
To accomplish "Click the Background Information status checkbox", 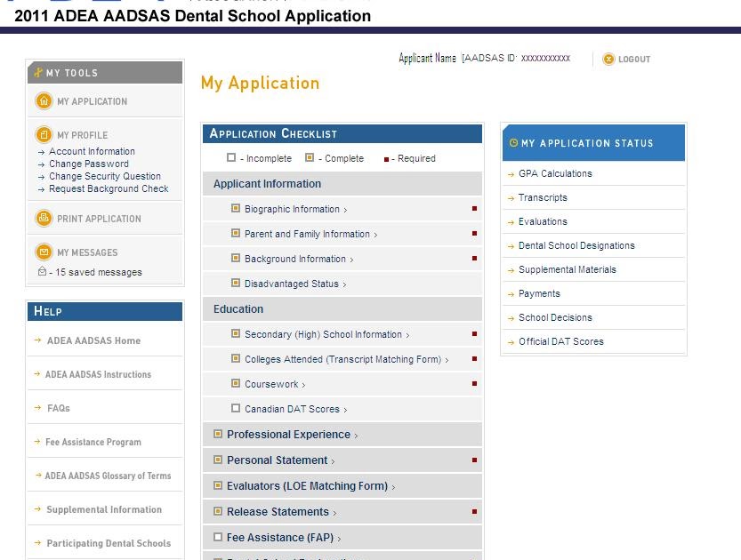I will (x=236, y=258).
